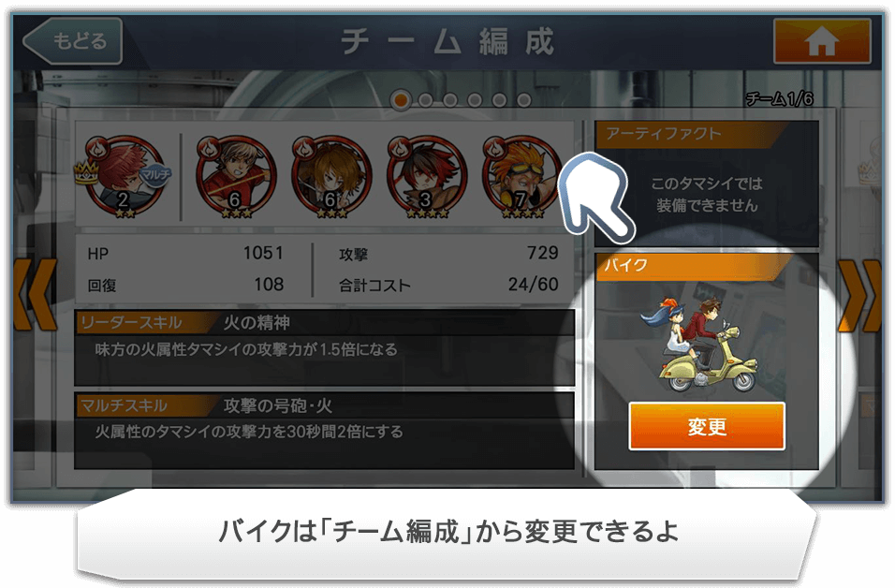The height and width of the screenshot is (588, 895).
Task: Switch to team page 1 dot
Action: [401, 100]
